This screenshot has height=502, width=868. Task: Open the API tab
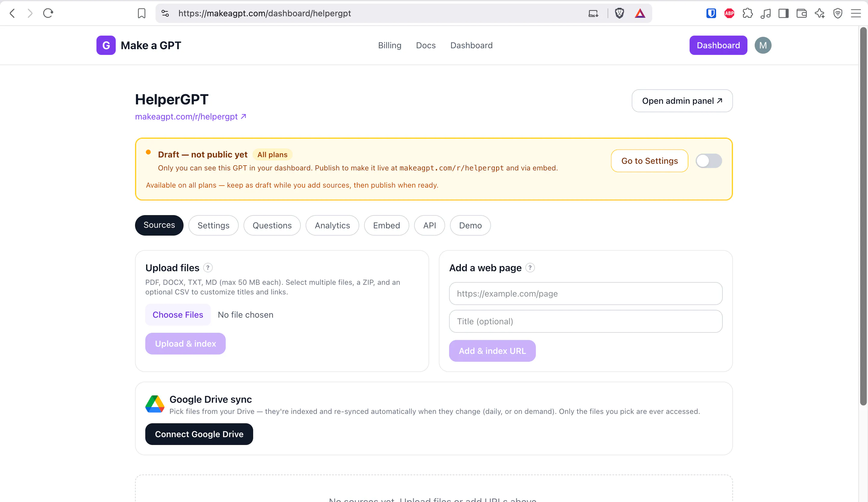[429, 225]
